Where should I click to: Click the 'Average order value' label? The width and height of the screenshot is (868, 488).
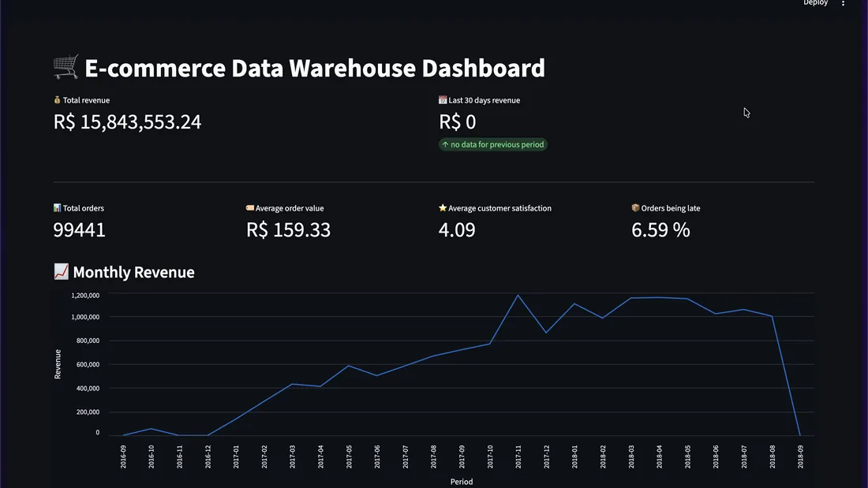coord(290,208)
